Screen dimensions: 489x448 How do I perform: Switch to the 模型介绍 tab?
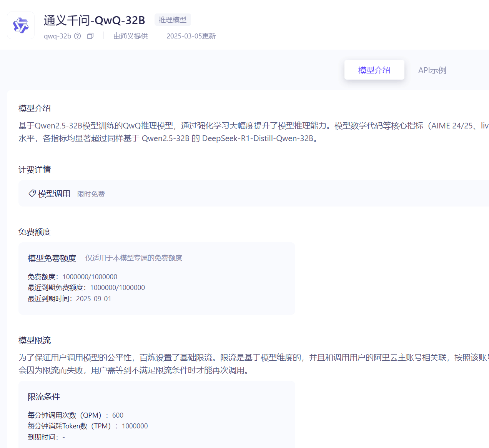374,70
